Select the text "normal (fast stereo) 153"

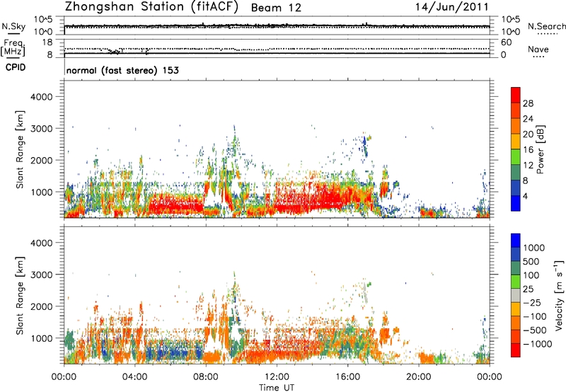point(122,70)
